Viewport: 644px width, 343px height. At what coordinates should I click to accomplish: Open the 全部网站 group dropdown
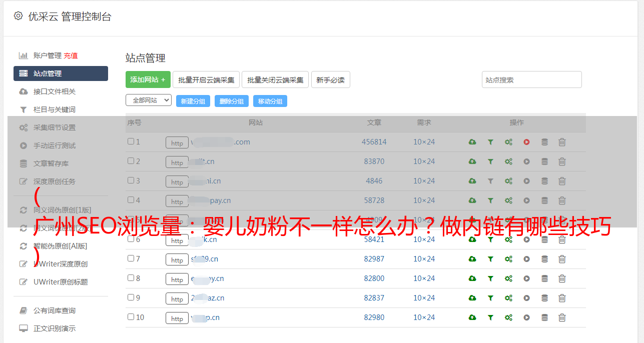pyautogui.click(x=149, y=100)
